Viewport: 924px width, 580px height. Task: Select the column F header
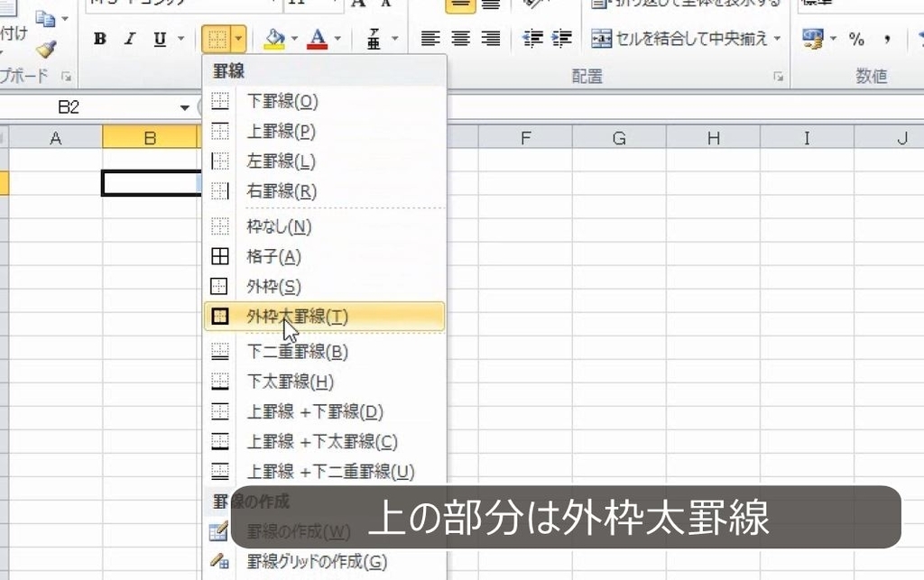tap(526, 137)
